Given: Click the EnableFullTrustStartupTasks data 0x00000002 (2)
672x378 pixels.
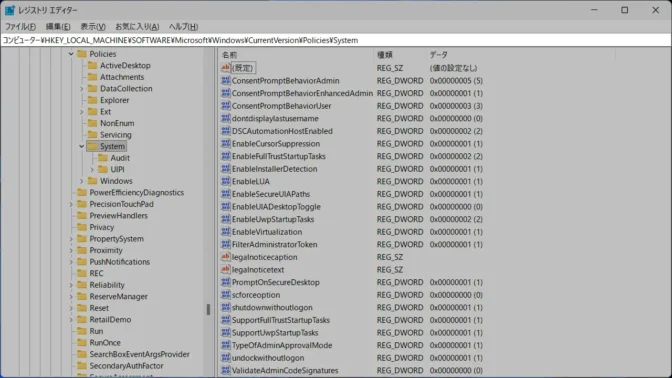Looking at the screenshot, I should pyautogui.click(x=456, y=156).
